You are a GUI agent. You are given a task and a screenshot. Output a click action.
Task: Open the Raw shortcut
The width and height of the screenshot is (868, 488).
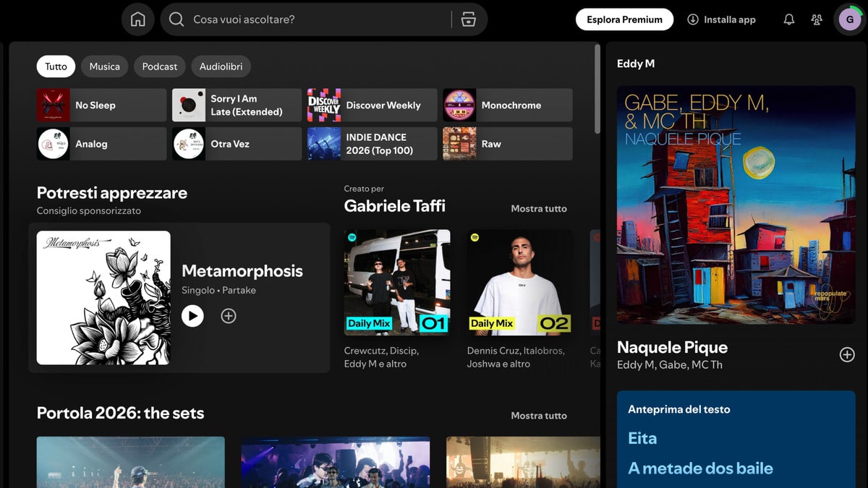point(508,144)
